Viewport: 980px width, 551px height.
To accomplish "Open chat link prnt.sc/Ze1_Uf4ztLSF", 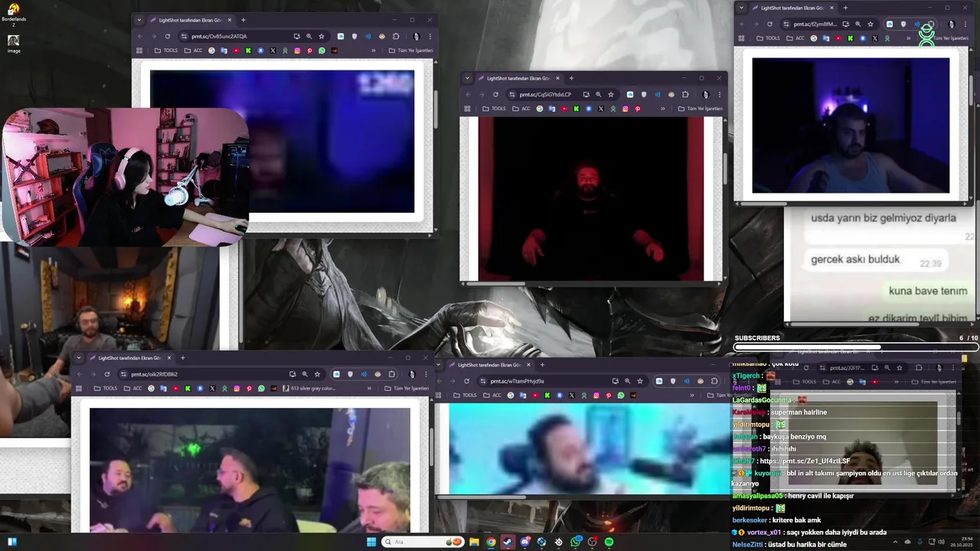I will [x=805, y=461].
